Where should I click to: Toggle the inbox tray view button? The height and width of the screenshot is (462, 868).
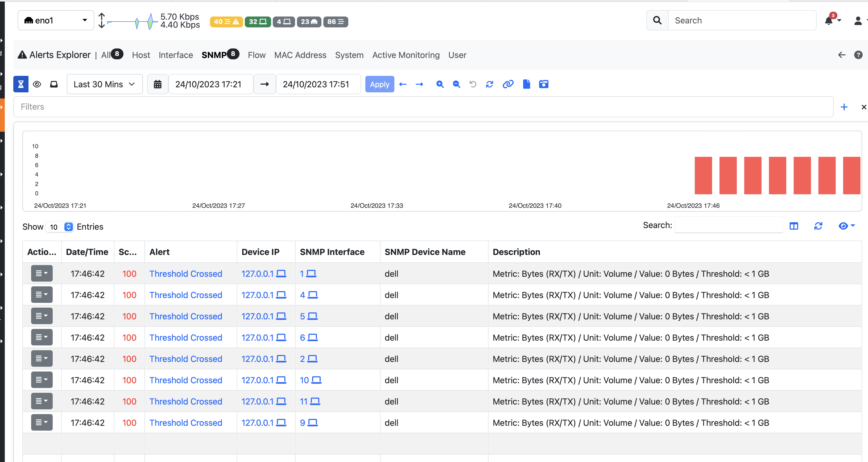(54, 84)
